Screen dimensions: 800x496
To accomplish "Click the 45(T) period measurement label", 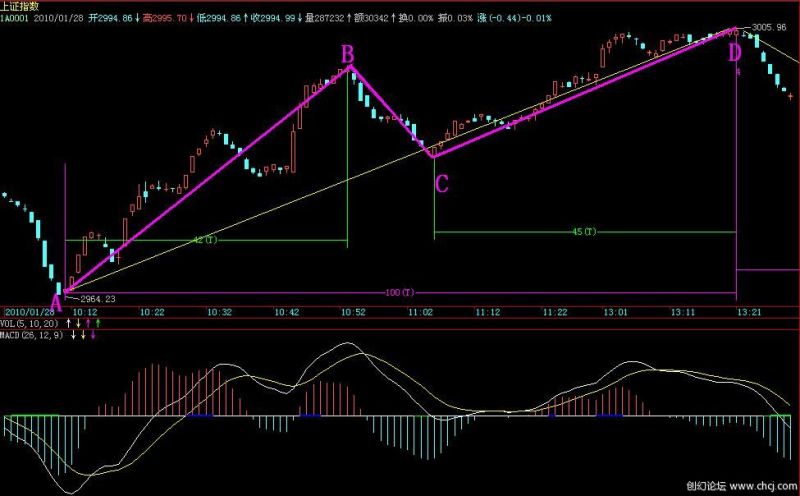I will 584,232.
